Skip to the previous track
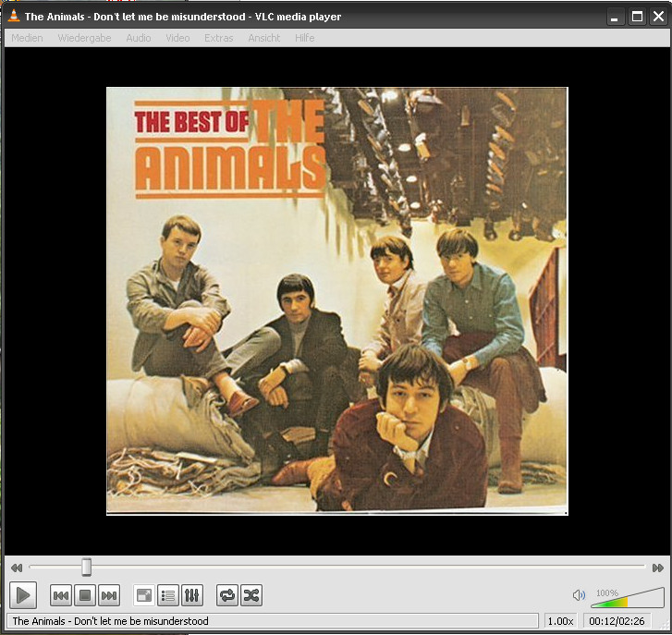 61,595
